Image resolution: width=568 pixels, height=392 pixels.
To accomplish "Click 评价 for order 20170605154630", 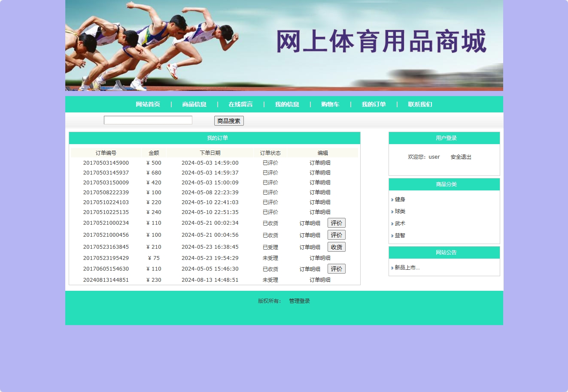I will click(336, 268).
